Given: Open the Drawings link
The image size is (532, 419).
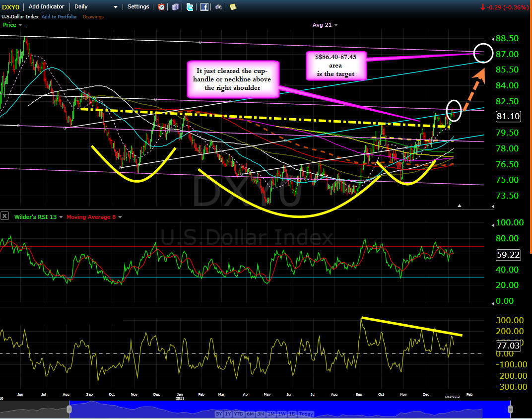Looking at the screenshot, I should tap(93, 16).
